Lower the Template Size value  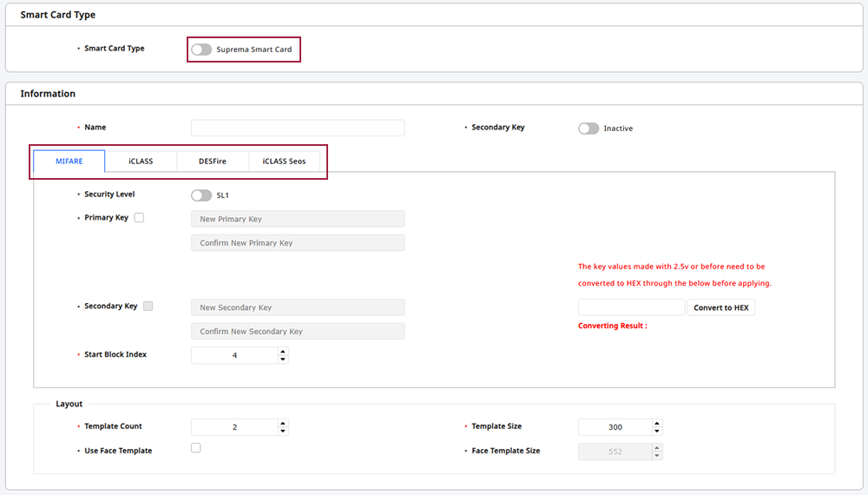click(x=657, y=431)
